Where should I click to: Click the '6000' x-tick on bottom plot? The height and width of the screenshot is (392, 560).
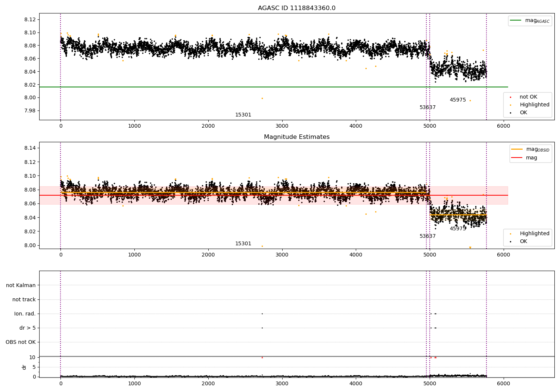point(503,383)
